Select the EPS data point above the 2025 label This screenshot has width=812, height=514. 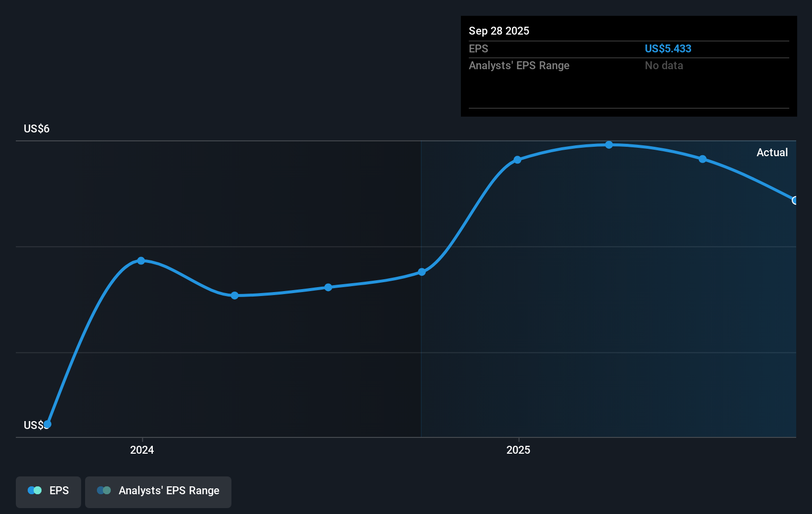pos(517,160)
